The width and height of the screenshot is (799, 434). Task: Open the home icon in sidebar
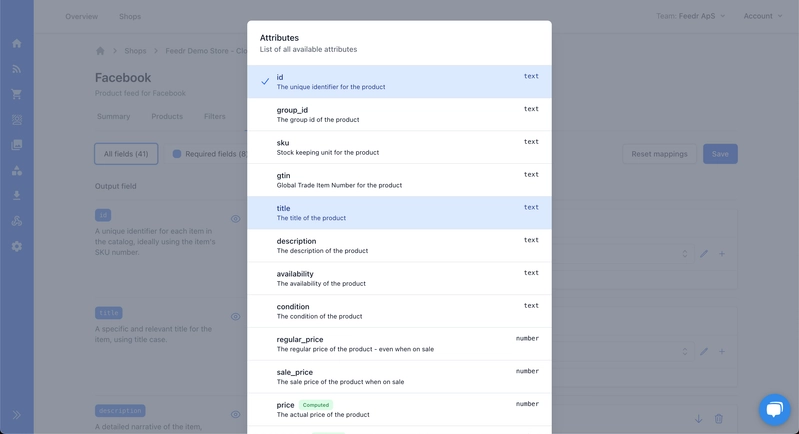[17, 43]
